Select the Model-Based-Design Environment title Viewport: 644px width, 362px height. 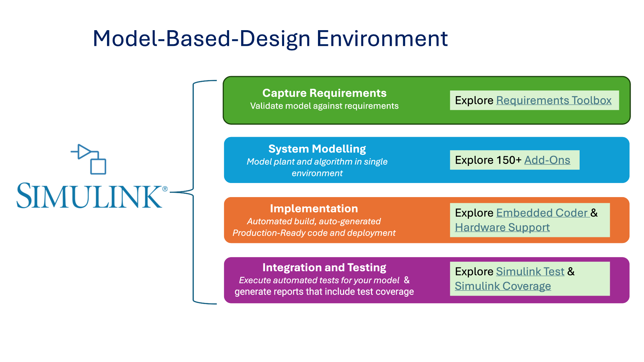(x=270, y=39)
